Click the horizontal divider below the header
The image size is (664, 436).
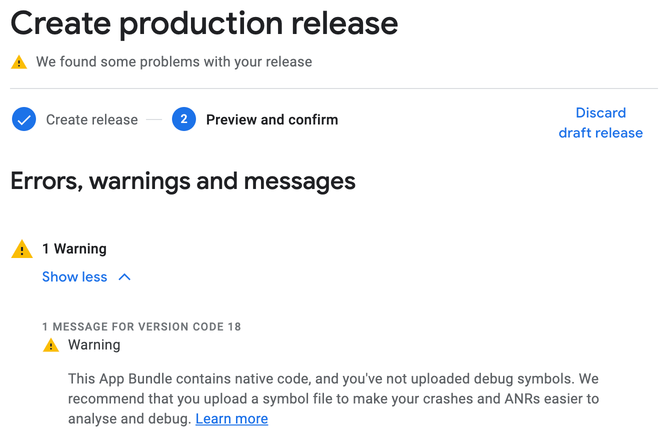[334, 88]
